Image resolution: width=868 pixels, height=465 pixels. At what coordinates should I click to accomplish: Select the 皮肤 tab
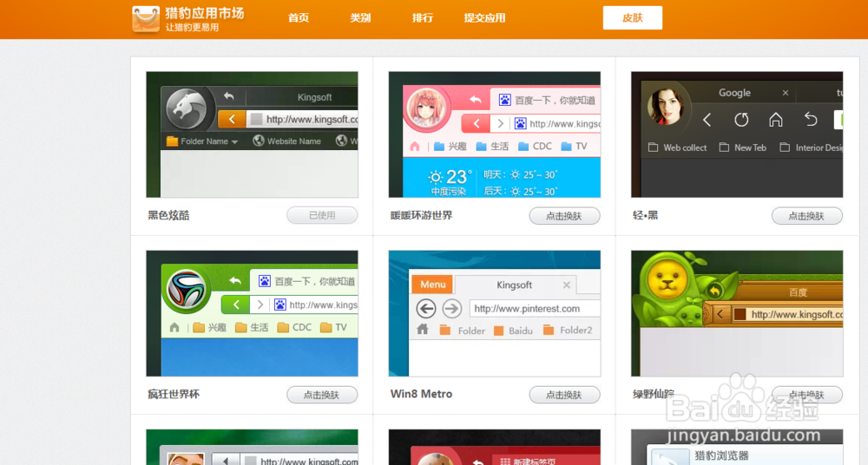tap(632, 17)
